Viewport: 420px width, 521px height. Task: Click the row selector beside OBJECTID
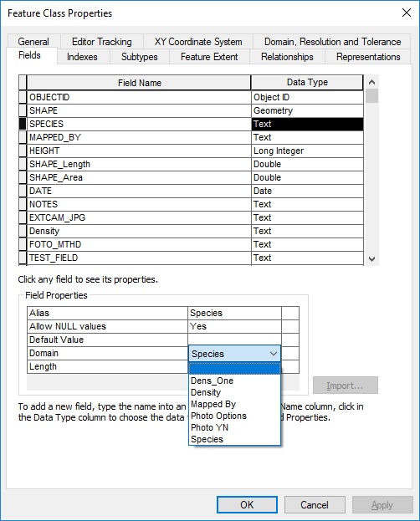pyautogui.click(x=23, y=97)
